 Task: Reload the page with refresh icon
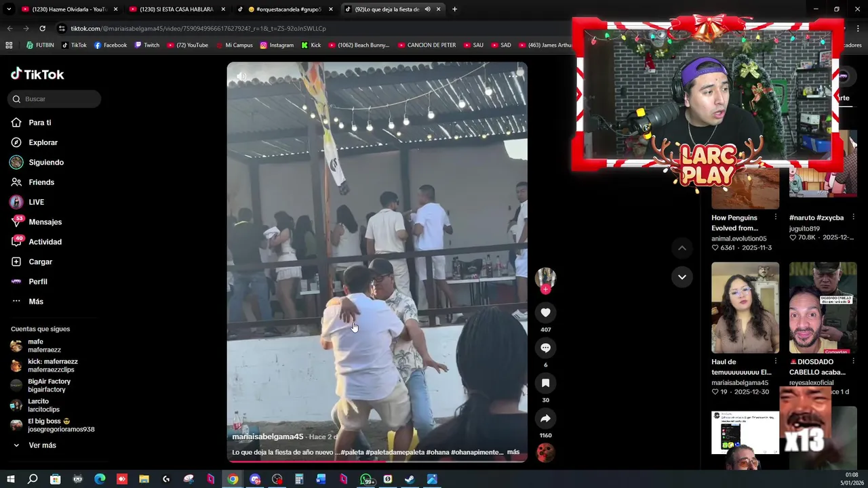point(42,28)
